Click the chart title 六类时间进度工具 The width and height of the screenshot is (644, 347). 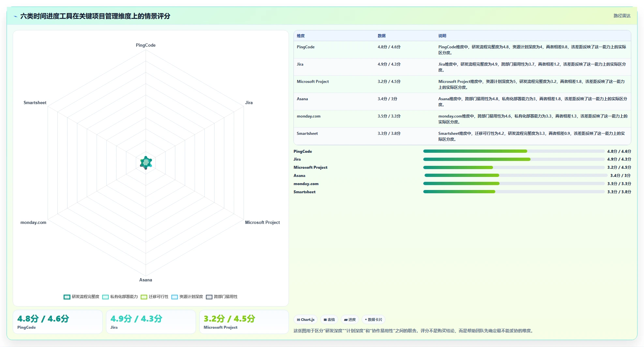(95, 16)
